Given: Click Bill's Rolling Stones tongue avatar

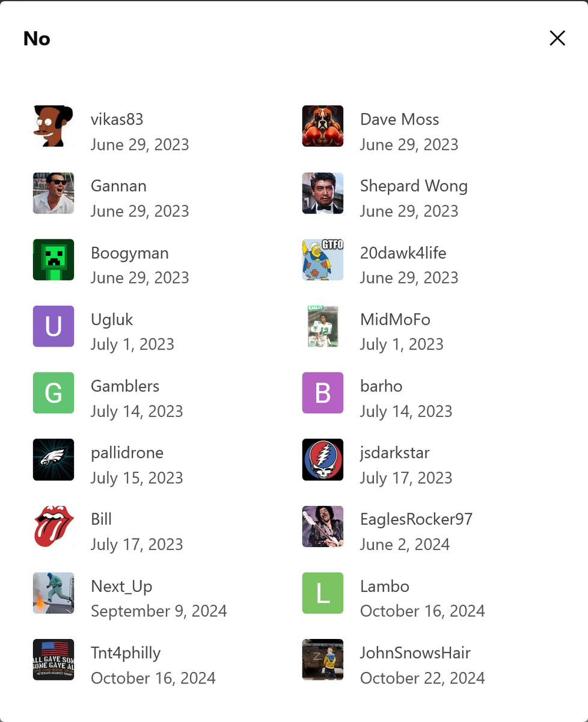Looking at the screenshot, I should 54,526.
